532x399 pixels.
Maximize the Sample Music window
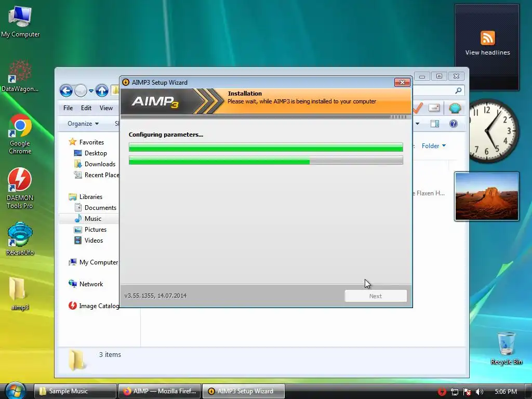point(439,76)
